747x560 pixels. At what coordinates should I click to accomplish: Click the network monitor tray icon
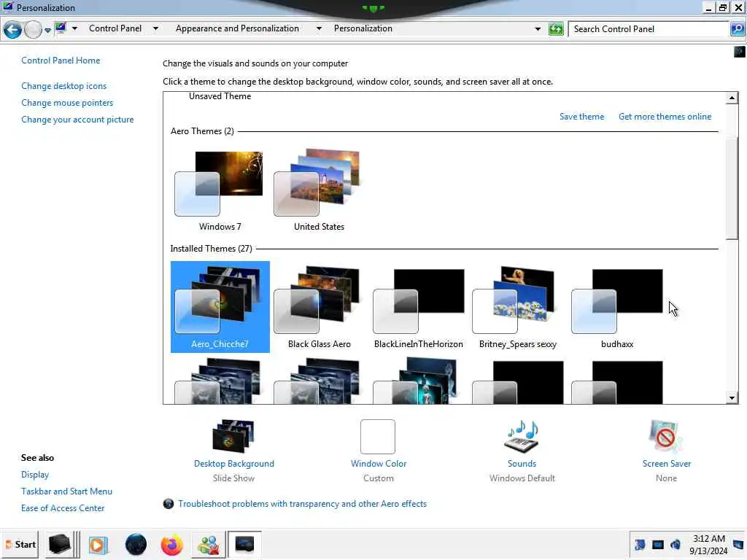tap(658, 545)
